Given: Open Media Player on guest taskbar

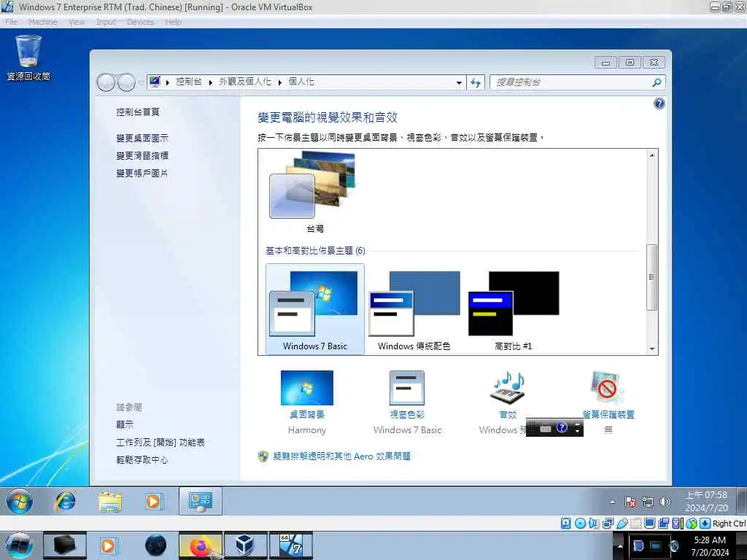Looking at the screenshot, I should pos(153,502).
